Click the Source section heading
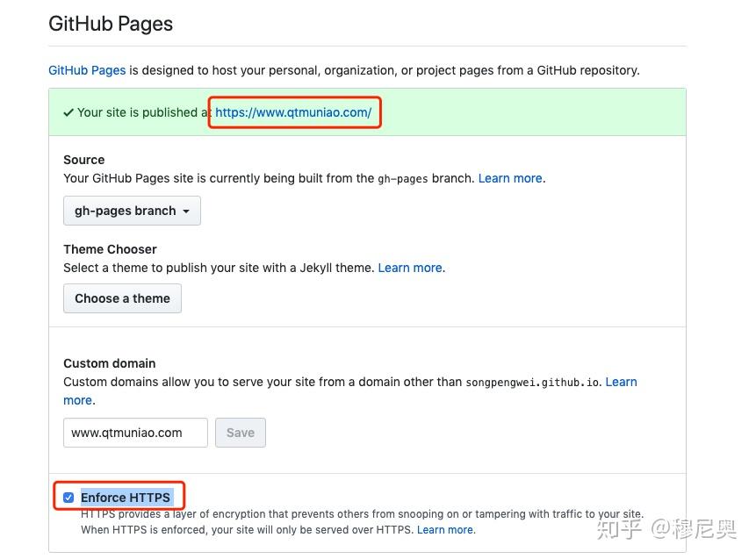The width and height of the screenshot is (756, 559). coord(83,160)
